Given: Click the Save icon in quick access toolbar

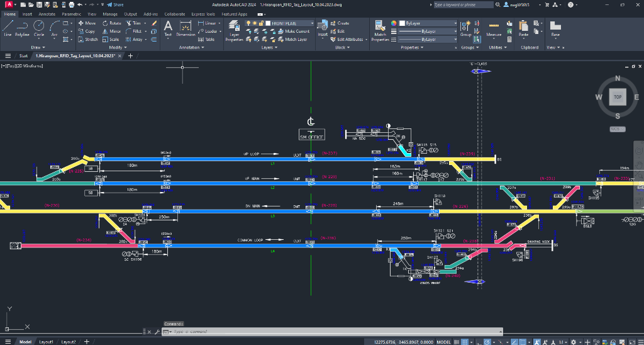Looking at the screenshot, I should [x=39, y=4].
